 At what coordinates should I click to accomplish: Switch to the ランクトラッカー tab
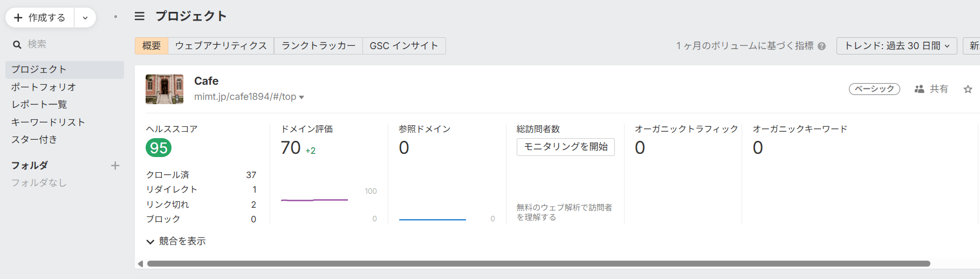coord(318,46)
